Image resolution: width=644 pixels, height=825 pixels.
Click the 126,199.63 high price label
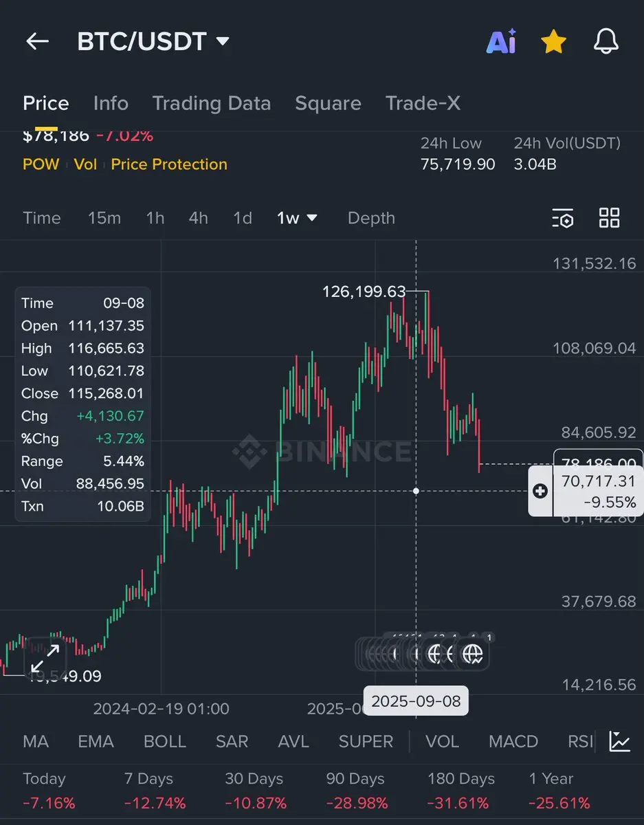tap(364, 292)
